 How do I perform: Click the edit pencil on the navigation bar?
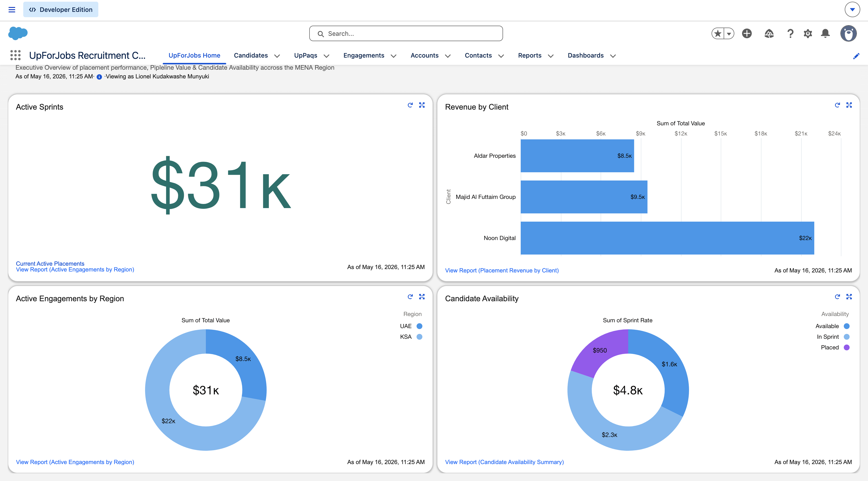pyautogui.click(x=856, y=56)
